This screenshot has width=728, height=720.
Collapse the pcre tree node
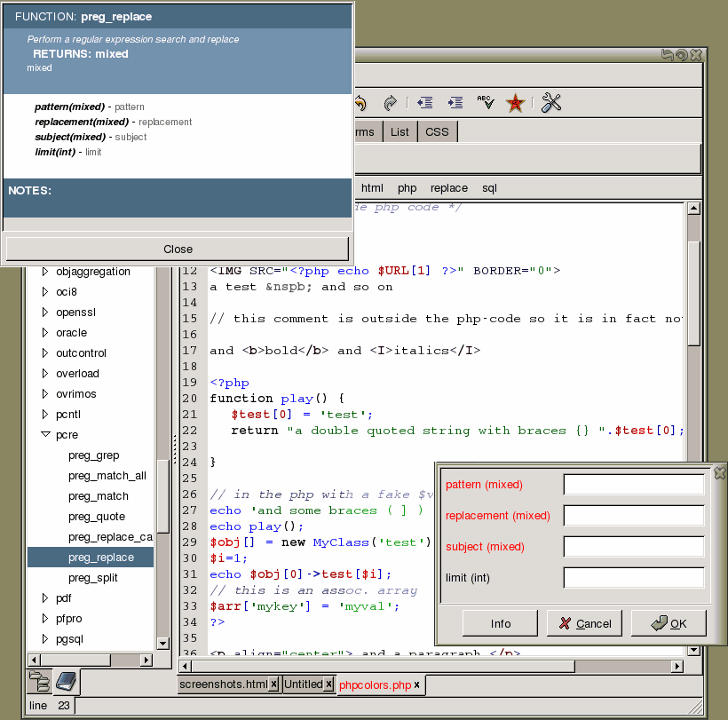[45, 435]
